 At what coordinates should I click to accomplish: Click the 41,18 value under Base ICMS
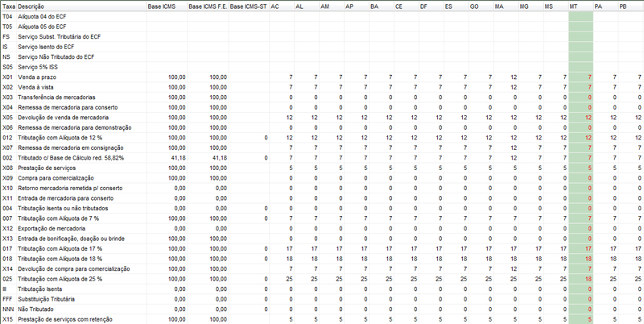pos(177,158)
